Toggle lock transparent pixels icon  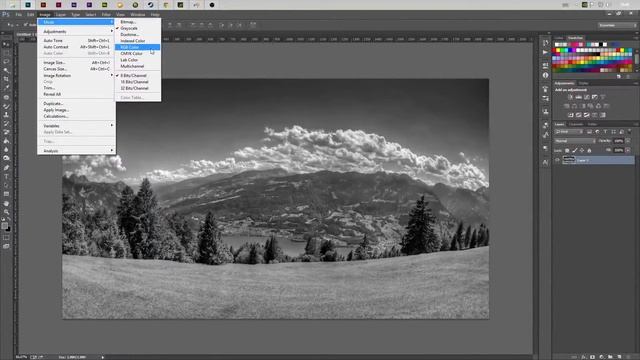(567, 151)
